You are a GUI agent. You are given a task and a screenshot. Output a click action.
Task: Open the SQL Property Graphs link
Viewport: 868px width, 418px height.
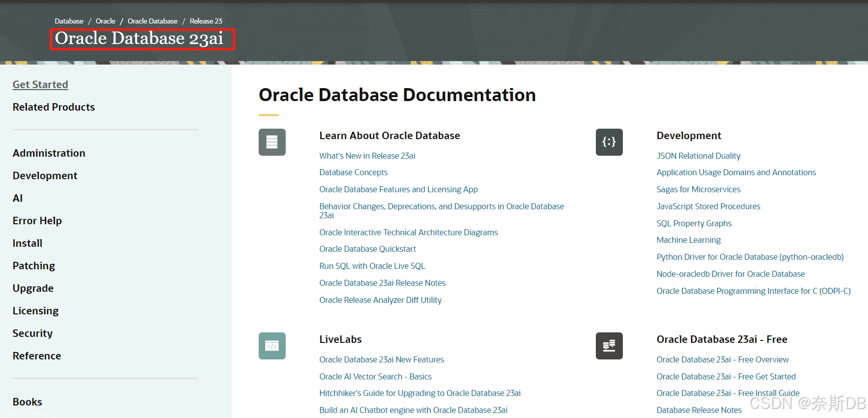[x=694, y=223]
